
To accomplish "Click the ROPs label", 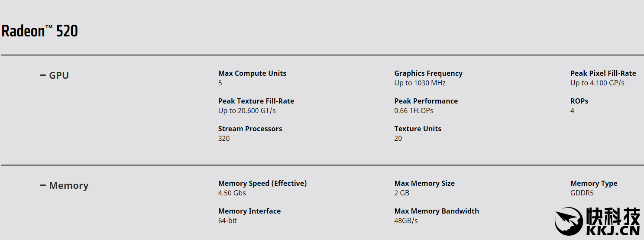I will tap(579, 101).
